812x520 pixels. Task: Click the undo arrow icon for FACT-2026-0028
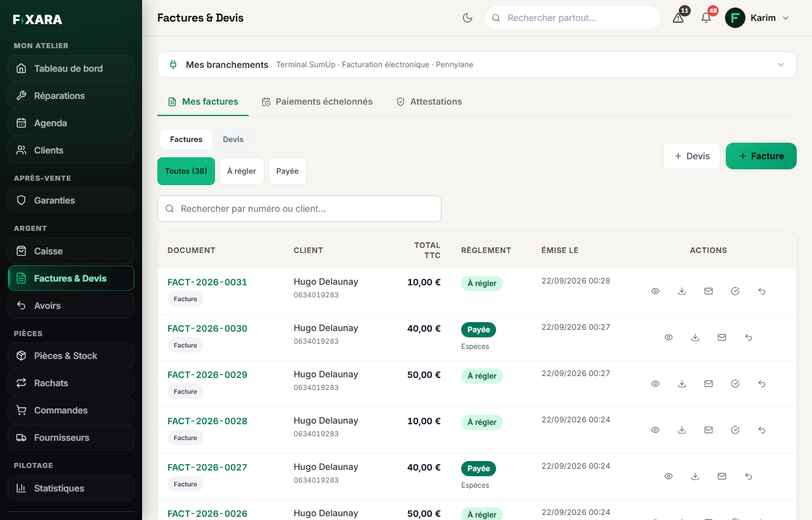tap(762, 430)
